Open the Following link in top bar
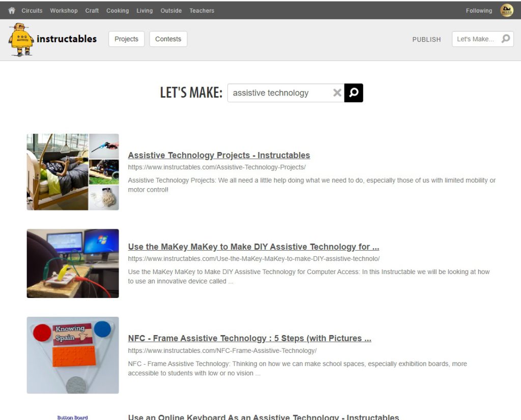 [479, 11]
